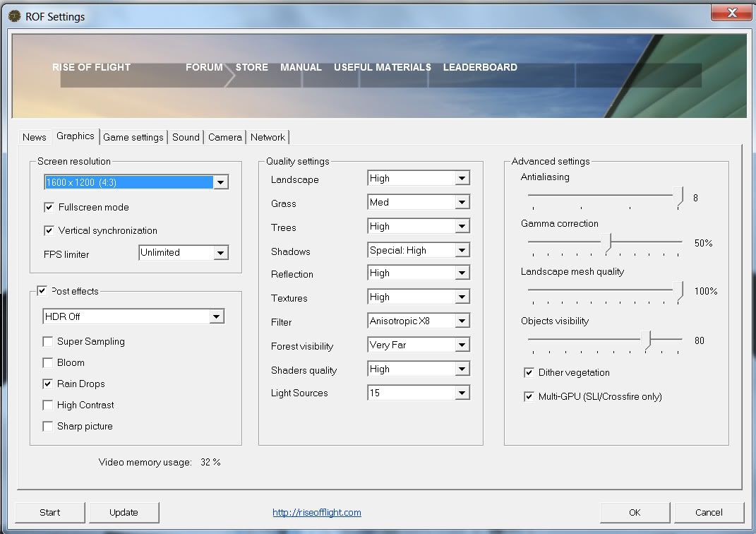Open the STORE banner link

point(252,67)
